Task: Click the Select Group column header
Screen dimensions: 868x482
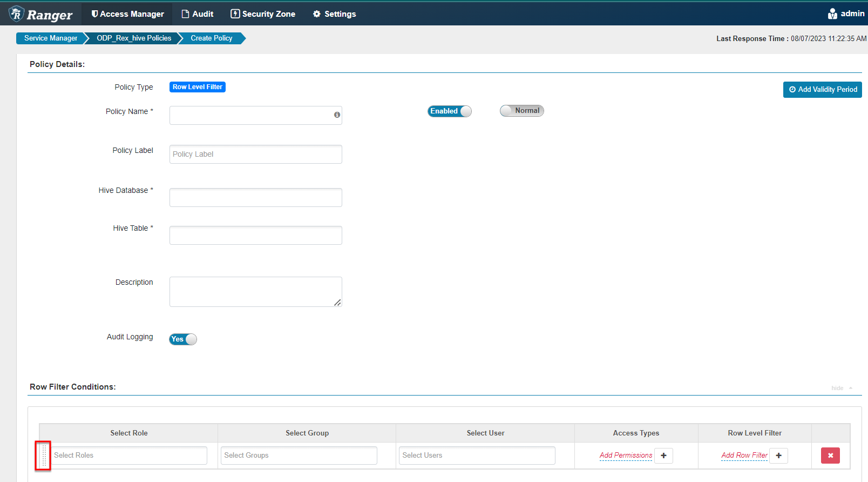Action: point(307,433)
